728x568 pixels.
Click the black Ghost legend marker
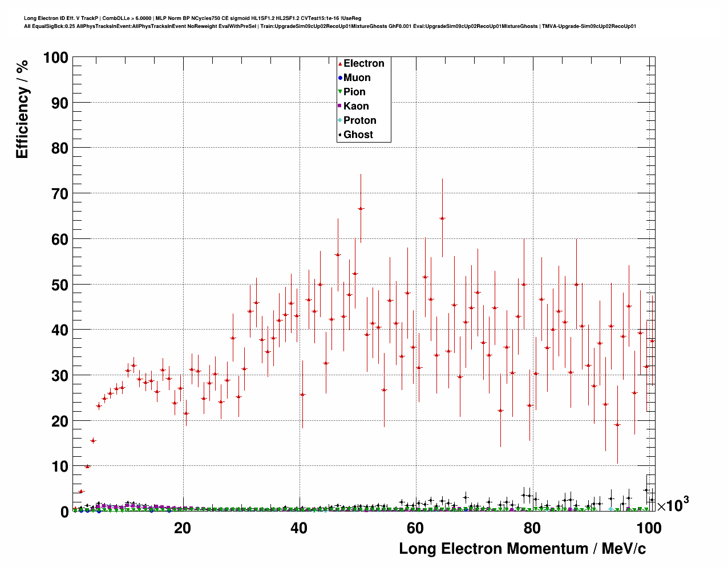tap(340, 135)
